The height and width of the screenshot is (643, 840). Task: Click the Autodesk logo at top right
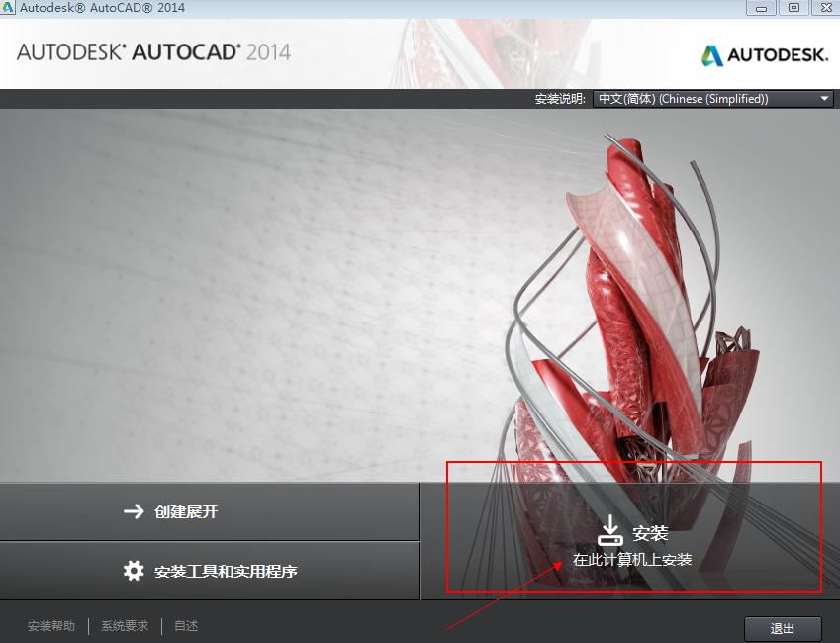tap(764, 55)
